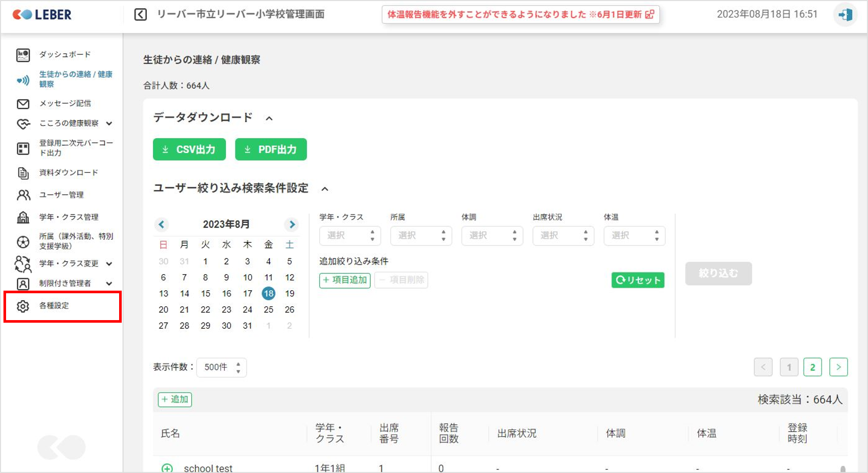Screen dimensions: 868x473
Task: Collapse the user filter conditions section
Action: [325, 189]
